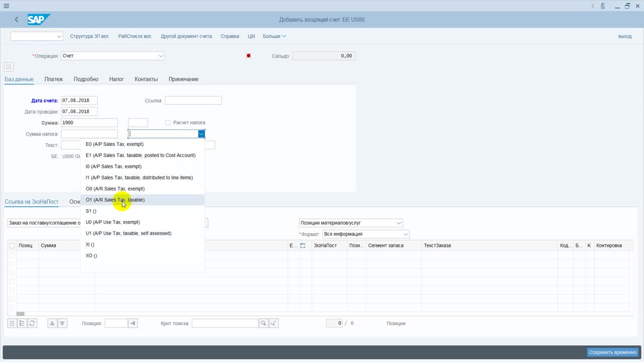Deselect all items in the table toolbar
Image resolution: width=644 pixels, height=362 pixels.
(x=22, y=323)
